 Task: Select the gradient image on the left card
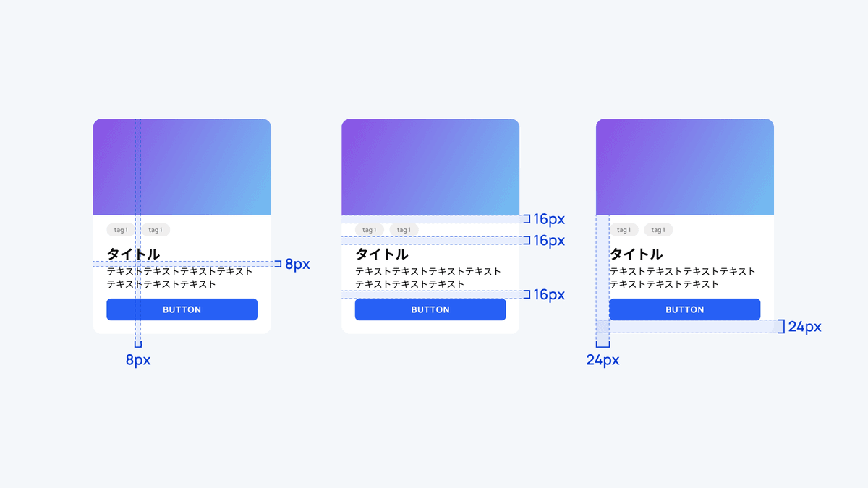click(182, 167)
